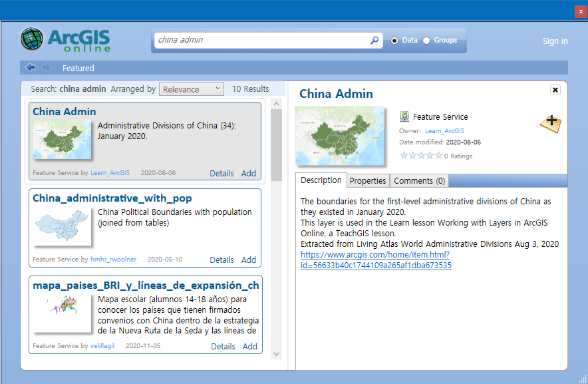Screen dimensions: 588x384
Task: Open velillagil owner link
Action: (102, 345)
